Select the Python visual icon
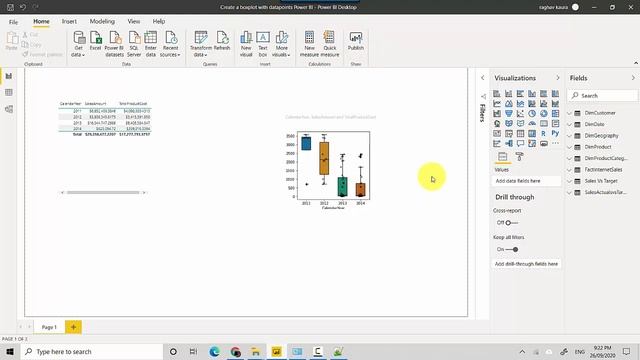The width and height of the screenshot is (640, 360). (x=555, y=133)
